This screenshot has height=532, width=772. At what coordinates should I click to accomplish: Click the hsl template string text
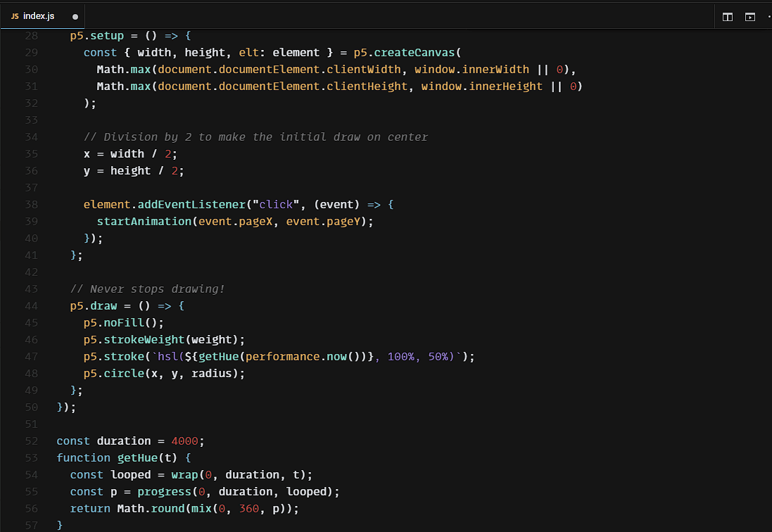170,356
